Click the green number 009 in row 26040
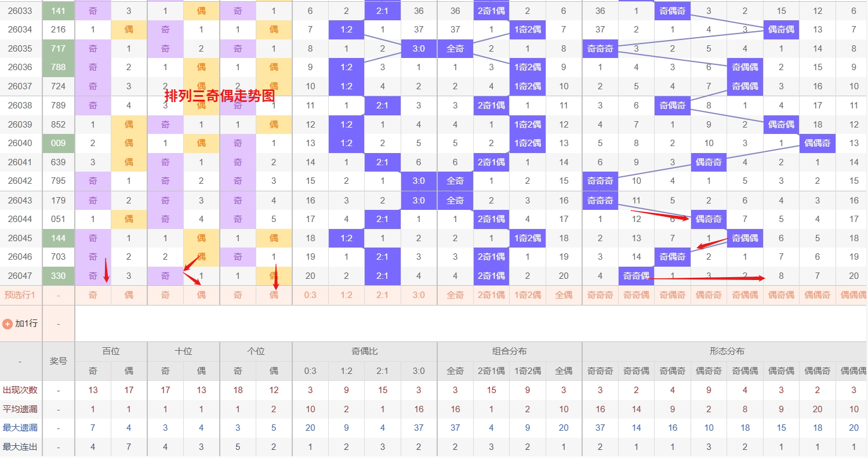This screenshot has width=868, height=458. (x=59, y=143)
